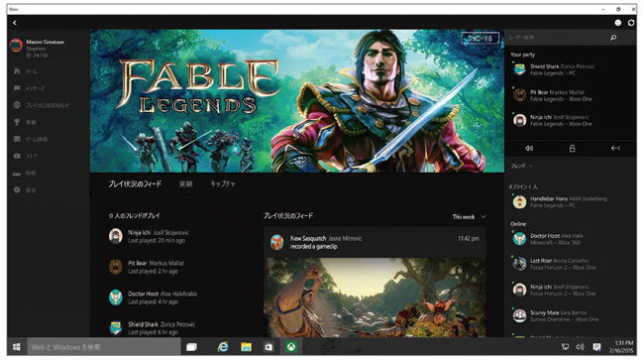Open the Home sidebar item

point(25,71)
